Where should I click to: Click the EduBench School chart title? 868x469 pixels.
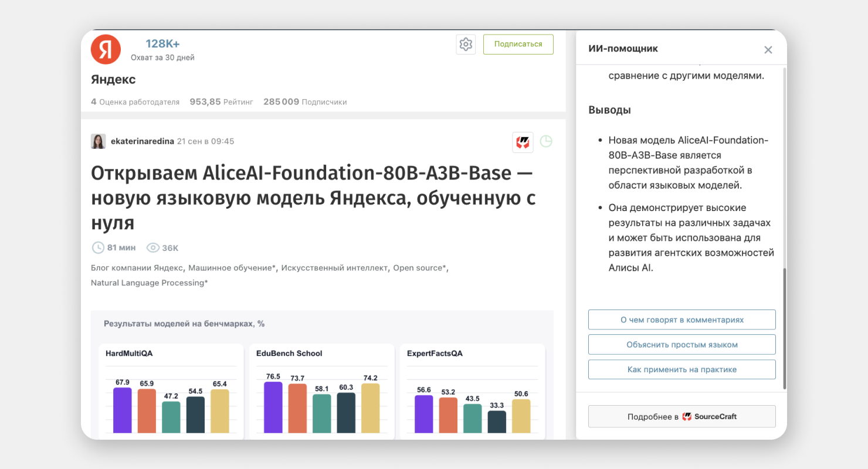tap(289, 354)
